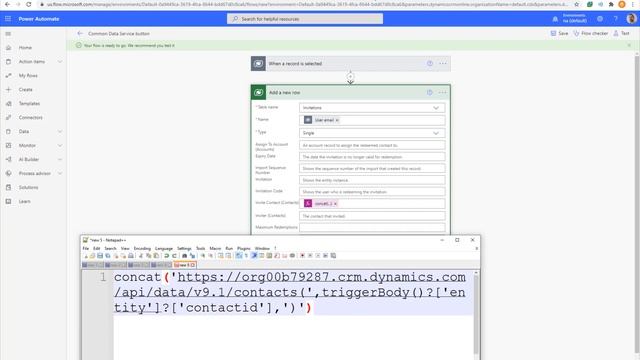Remove the User email token
The width and height of the screenshot is (640, 360).
click(337, 120)
